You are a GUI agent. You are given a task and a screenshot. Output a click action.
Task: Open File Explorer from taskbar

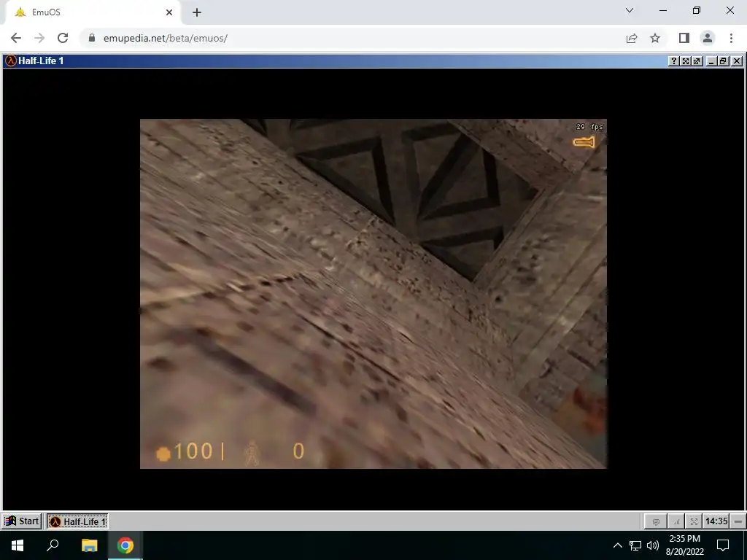click(x=89, y=545)
